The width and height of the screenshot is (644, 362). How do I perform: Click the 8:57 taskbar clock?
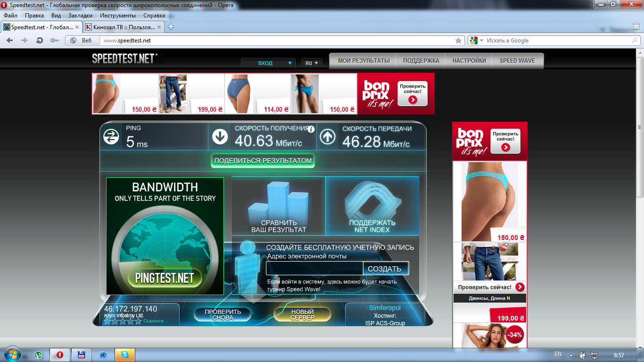pos(619,355)
